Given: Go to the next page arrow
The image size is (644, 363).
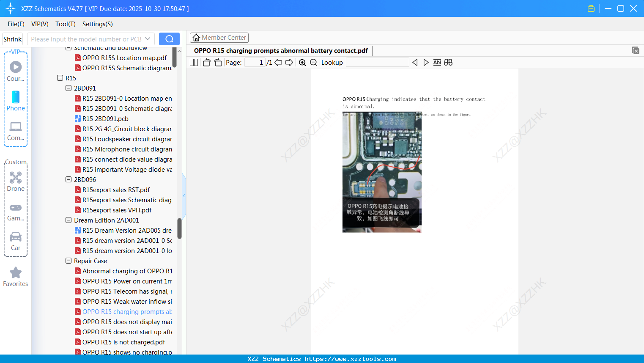Looking at the screenshot, I should click(x=289, y=63).
